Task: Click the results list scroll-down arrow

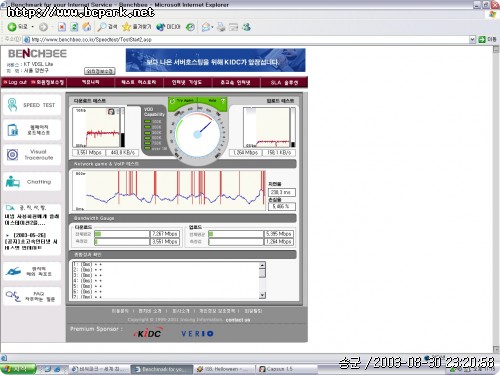Action: tap(262, 295)
